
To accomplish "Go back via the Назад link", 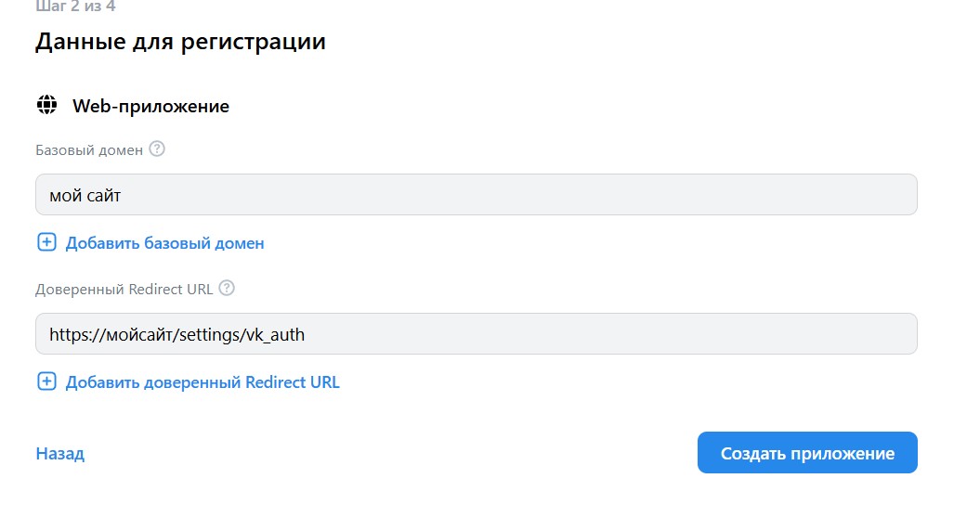I will click(60, 453).
